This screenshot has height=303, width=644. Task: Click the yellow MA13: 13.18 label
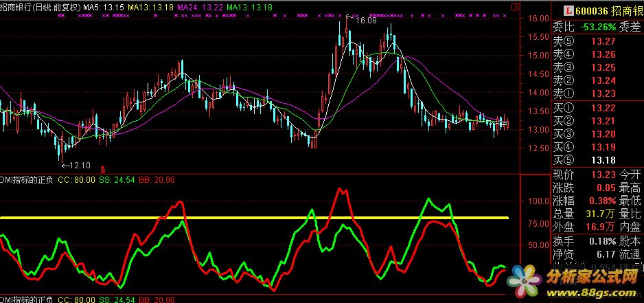pyautogui.click(x=151, y=7)
